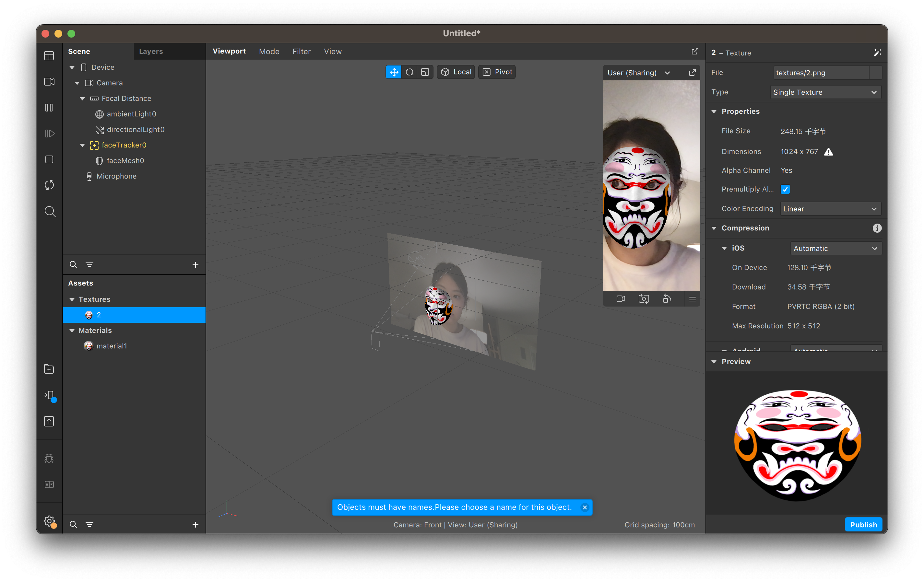The image size is (924, 582).
Task: Open the Assets panel filter icon
Action: click(x=89, y=524)
